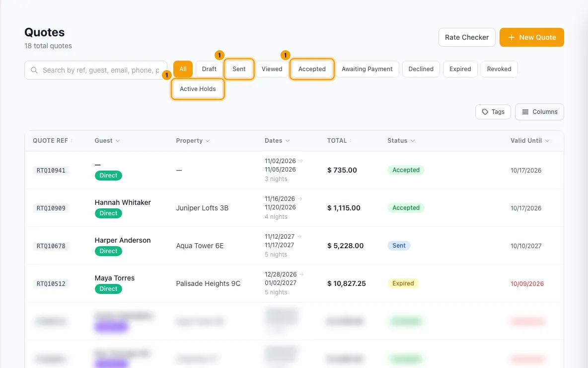
Task: Filter quotes by Draft
Action: (x=209, y=69)
